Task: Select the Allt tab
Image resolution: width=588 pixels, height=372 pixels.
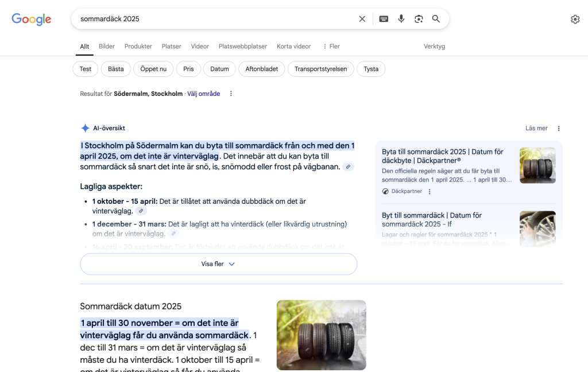Action: (84, 46)
